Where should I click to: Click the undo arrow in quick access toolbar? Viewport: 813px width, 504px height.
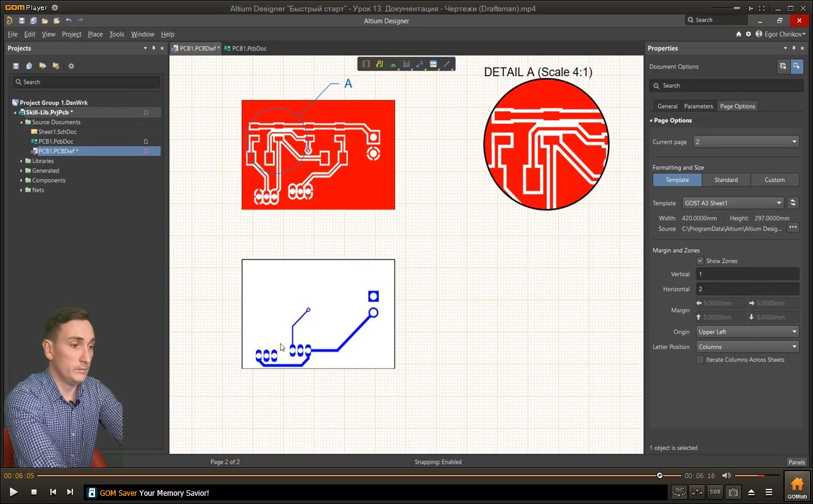68,21
